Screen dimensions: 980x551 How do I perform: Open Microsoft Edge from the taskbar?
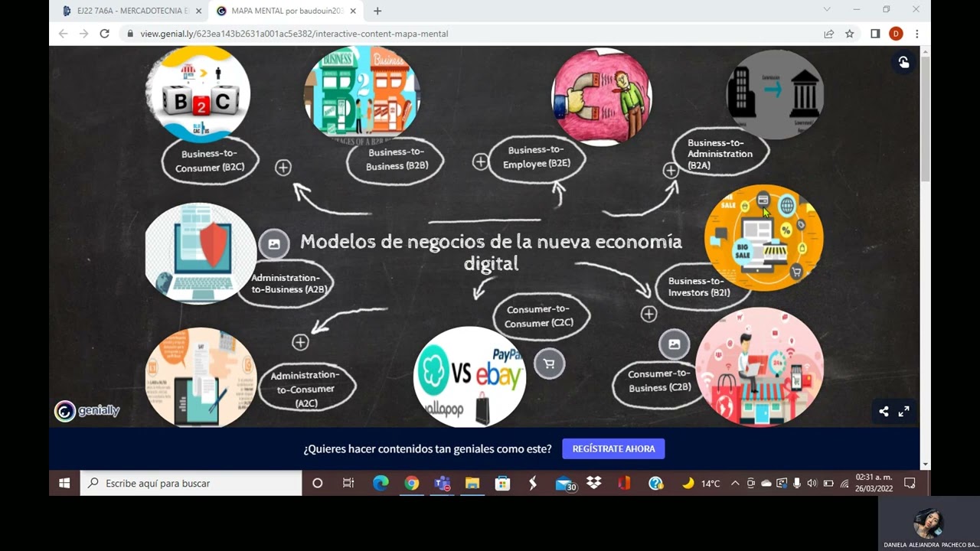pyautogui.click(x=381, y=483)
